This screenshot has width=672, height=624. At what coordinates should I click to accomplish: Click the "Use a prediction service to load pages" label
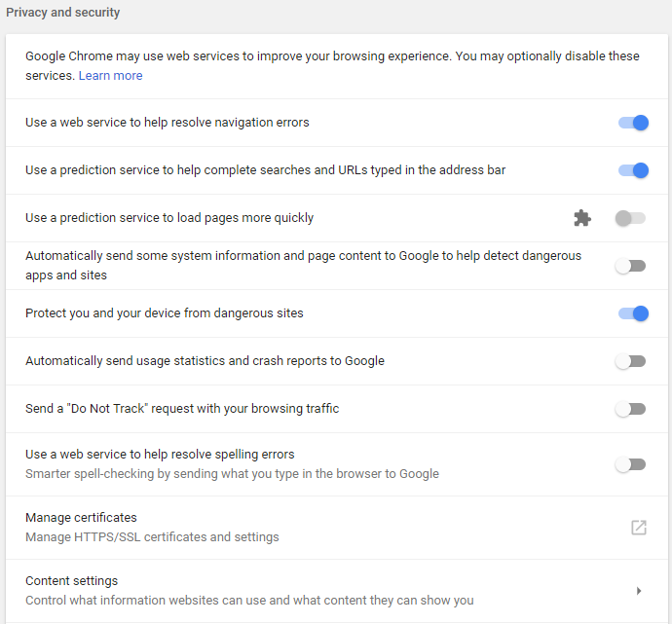[169, 218]
